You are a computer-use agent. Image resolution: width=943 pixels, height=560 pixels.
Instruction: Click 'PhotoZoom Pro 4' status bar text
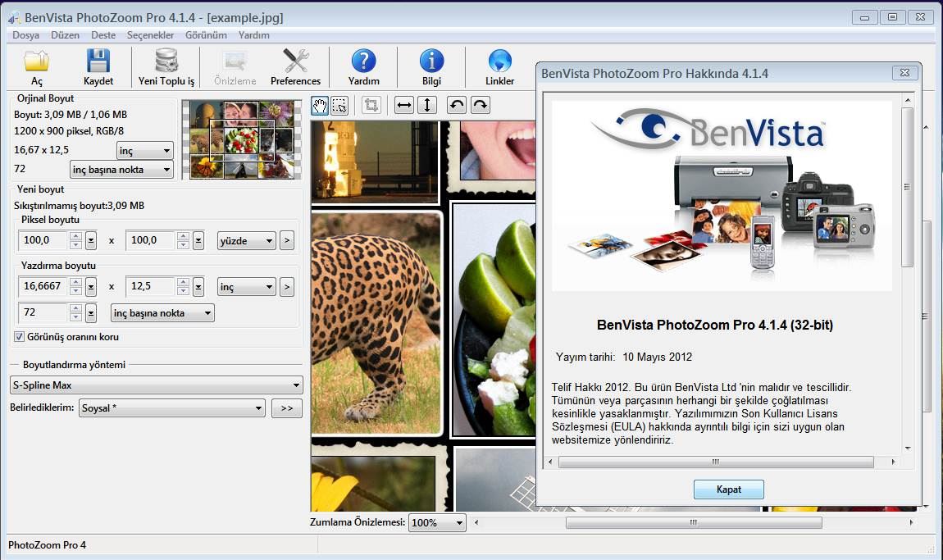pos(47,545)
